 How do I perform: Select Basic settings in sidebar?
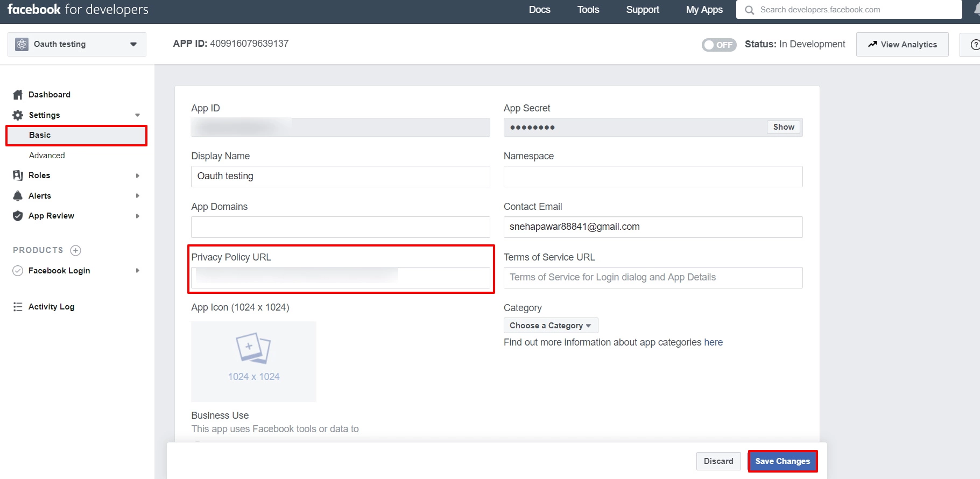tap(76, 135)
